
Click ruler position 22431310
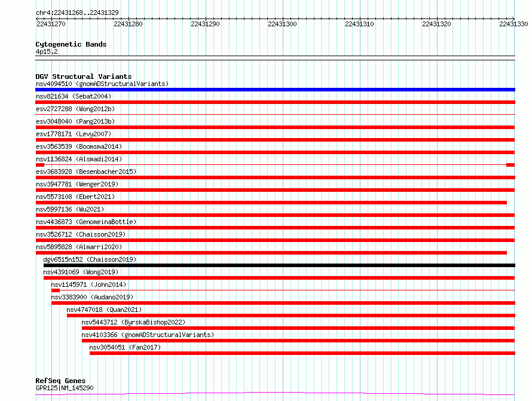coord(360,24)
